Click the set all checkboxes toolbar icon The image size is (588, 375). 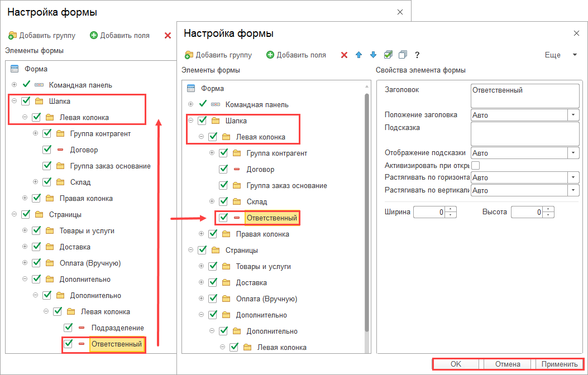tap(387, 56)
